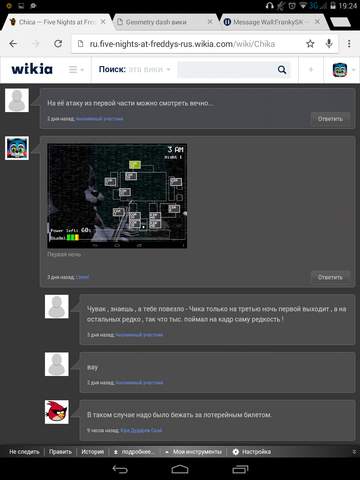This screenshot has width=360, height=480.
Task: Click the Ltrewl commenter avatar image
Action: [17, 148]
